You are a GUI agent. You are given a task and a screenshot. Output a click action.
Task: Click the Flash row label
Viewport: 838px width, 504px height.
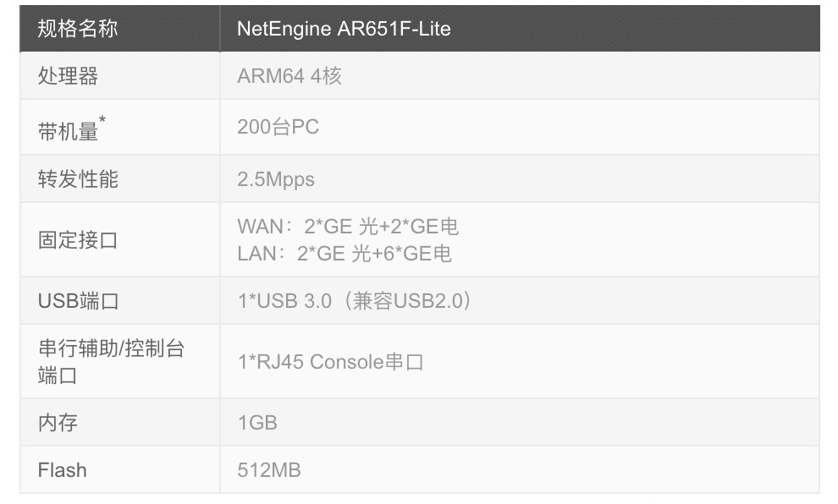click(x=62, y=470)
